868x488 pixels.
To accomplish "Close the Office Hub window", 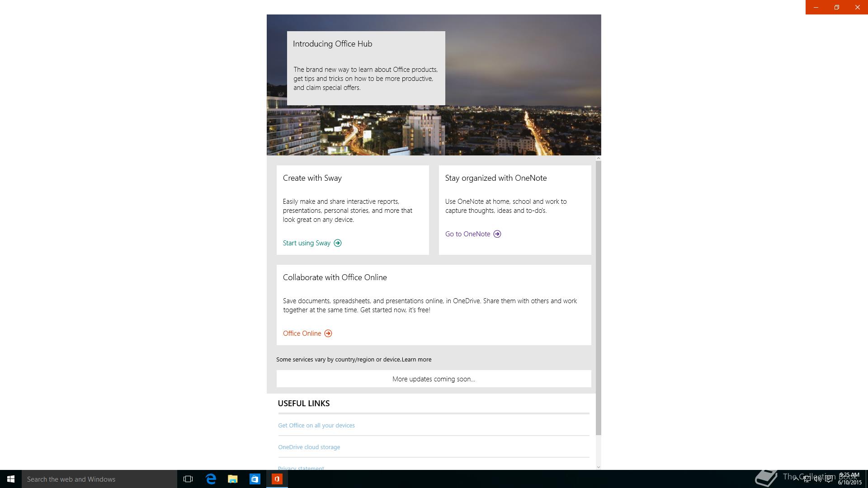I will pyautogui.click(x=858, y=7).
